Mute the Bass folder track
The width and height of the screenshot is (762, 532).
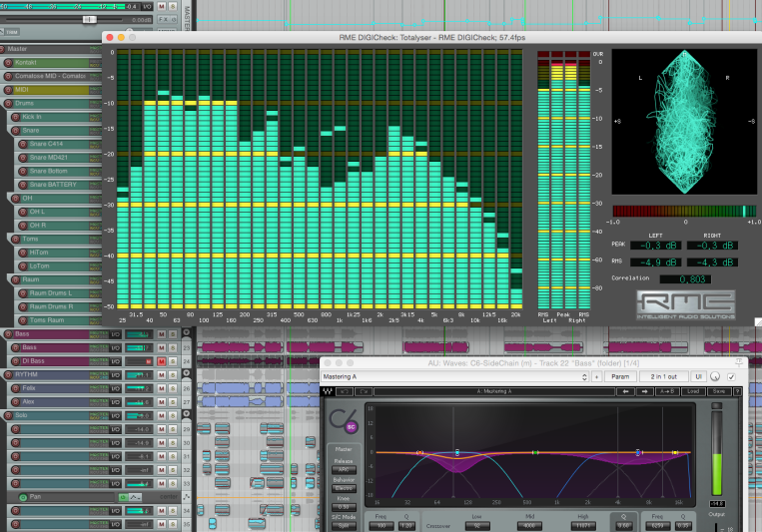[162, 334]
